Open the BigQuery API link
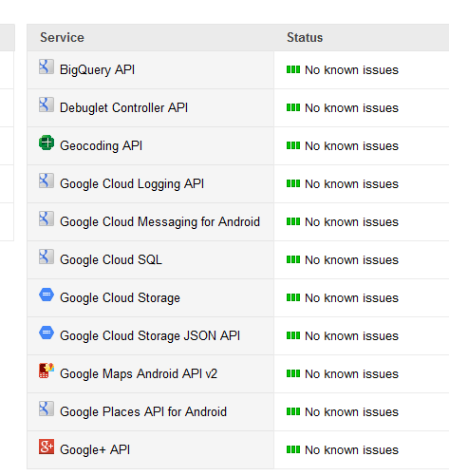 tap(97, 70)
